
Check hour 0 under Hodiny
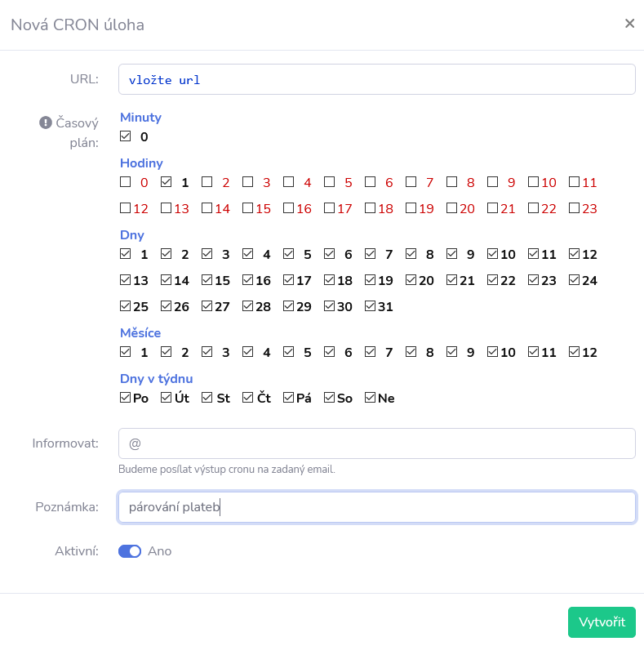click(x=126, y=182)
